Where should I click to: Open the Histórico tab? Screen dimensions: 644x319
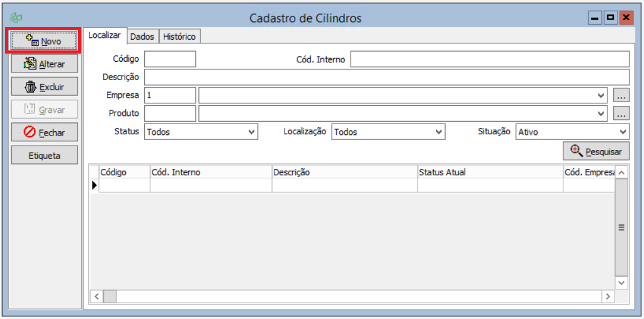179,37
